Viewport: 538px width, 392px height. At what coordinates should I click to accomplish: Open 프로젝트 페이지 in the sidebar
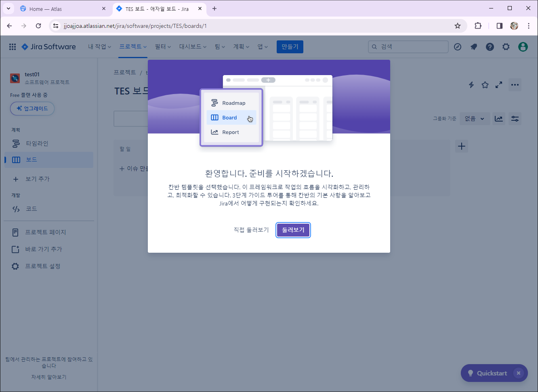[49, 232]
